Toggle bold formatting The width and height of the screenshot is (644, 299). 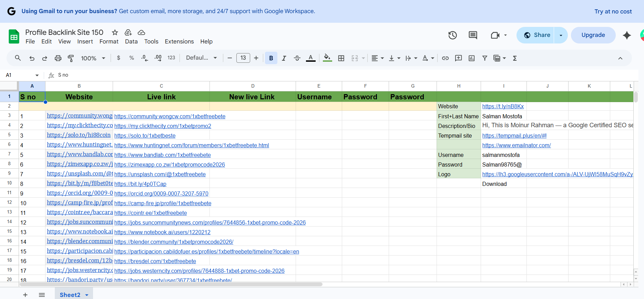point(271,58)
